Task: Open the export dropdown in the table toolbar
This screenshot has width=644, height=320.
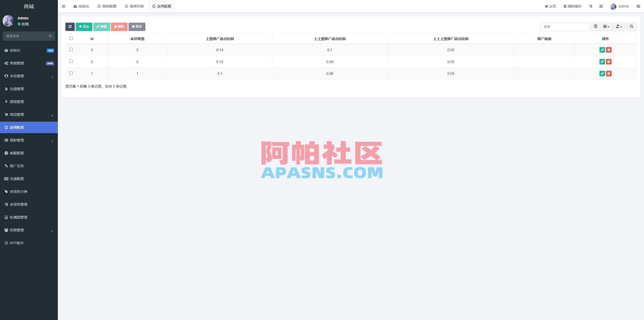Action: [x=619, y=26]
